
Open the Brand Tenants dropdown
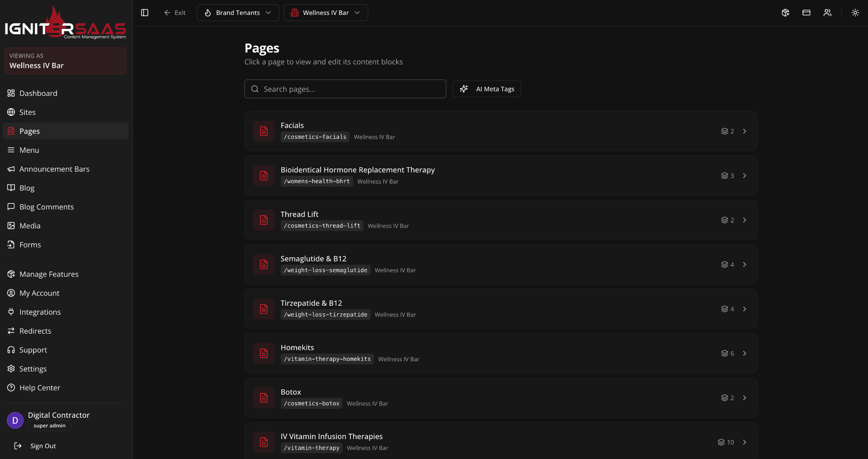point(237,13)
